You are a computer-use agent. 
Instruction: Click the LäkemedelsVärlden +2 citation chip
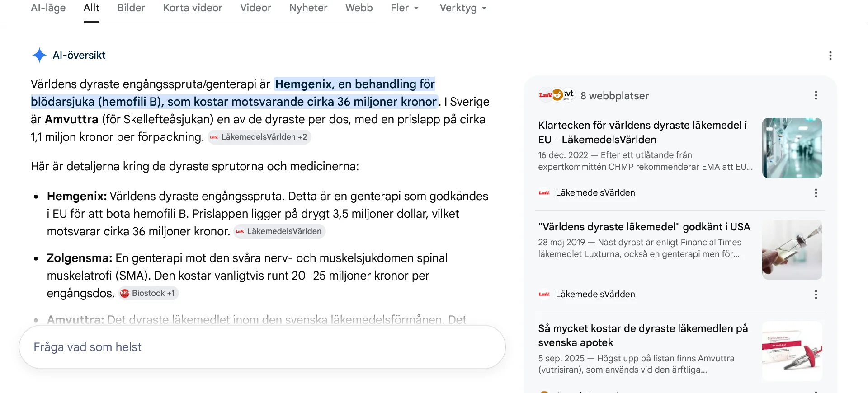259,137
